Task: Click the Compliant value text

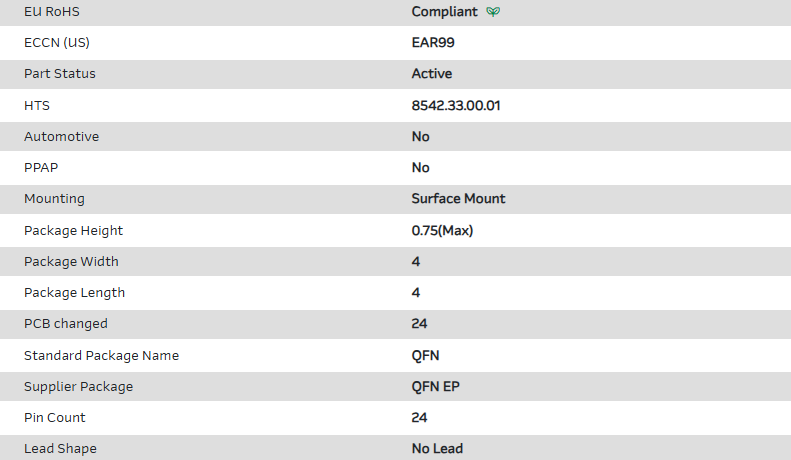Action: 445,12
